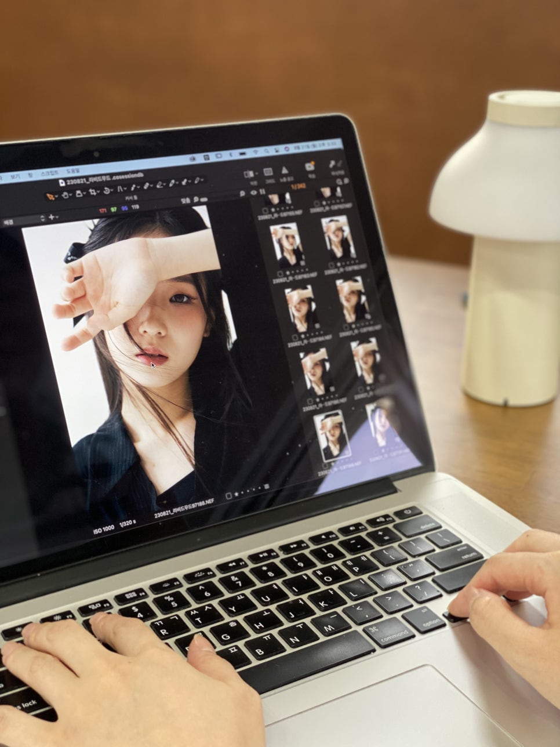
Task: Open the 보기 menu
Action: [x=14, y=175]
